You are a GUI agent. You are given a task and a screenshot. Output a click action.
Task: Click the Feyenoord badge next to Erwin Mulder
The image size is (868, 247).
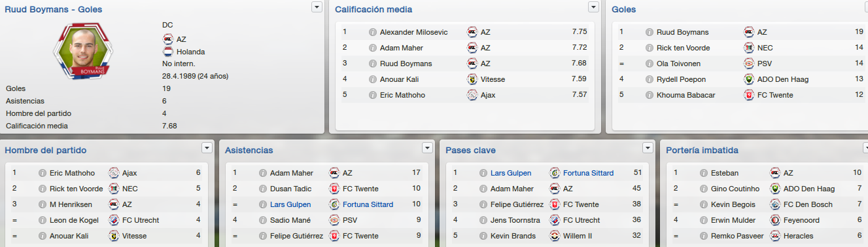click(x=775, y=220)
